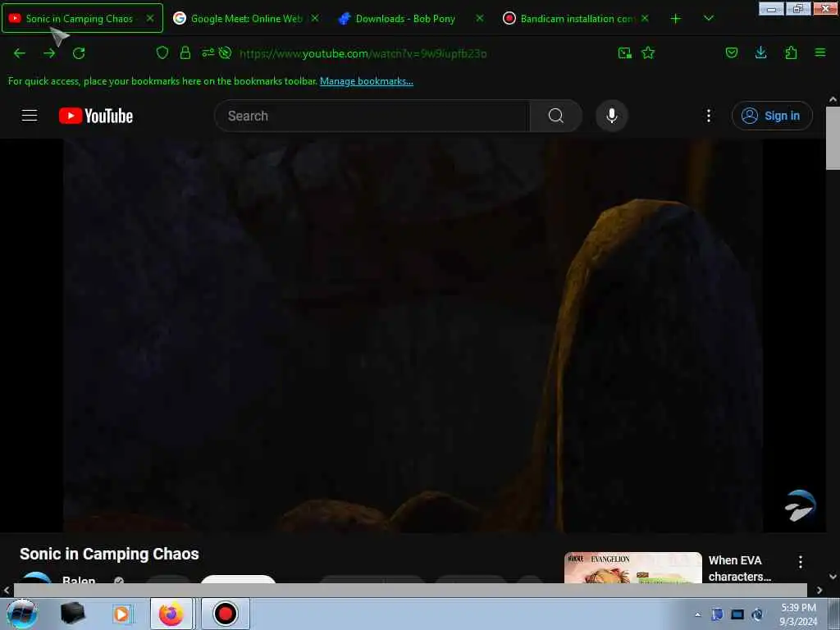Close the Sonic in Camping Chaos tab
Viewport: 840px width, 630px height.
point(150,18)
